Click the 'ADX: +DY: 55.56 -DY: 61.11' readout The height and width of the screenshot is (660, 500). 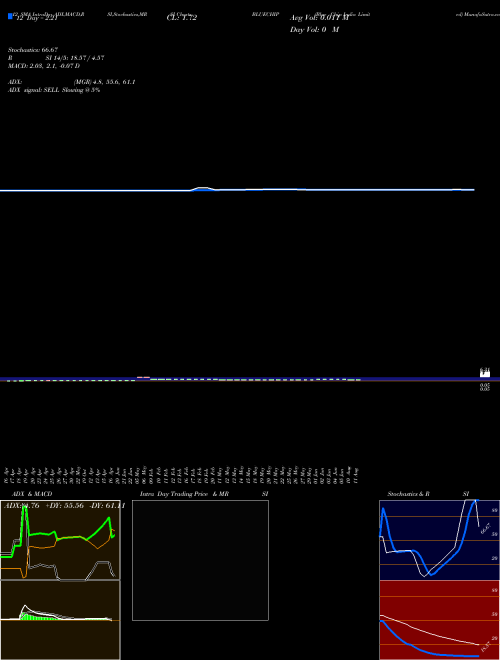click(64, 506)
